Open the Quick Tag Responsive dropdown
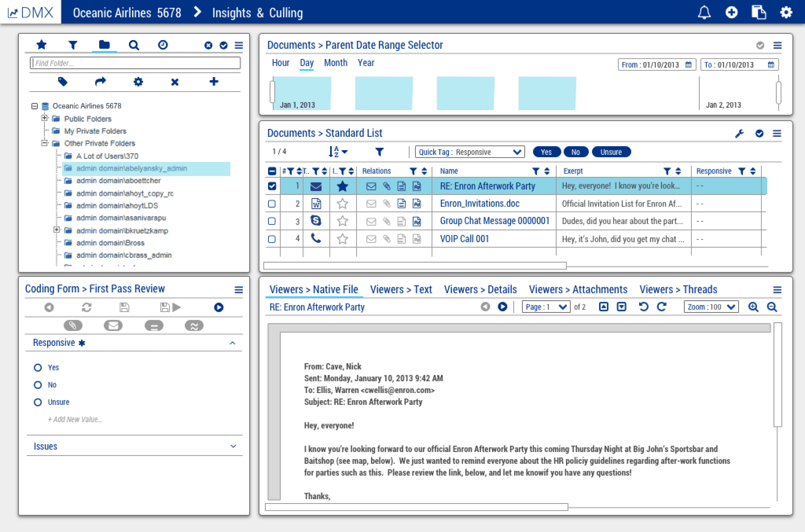Screen dimensions: 805x532 coord(470,152)
